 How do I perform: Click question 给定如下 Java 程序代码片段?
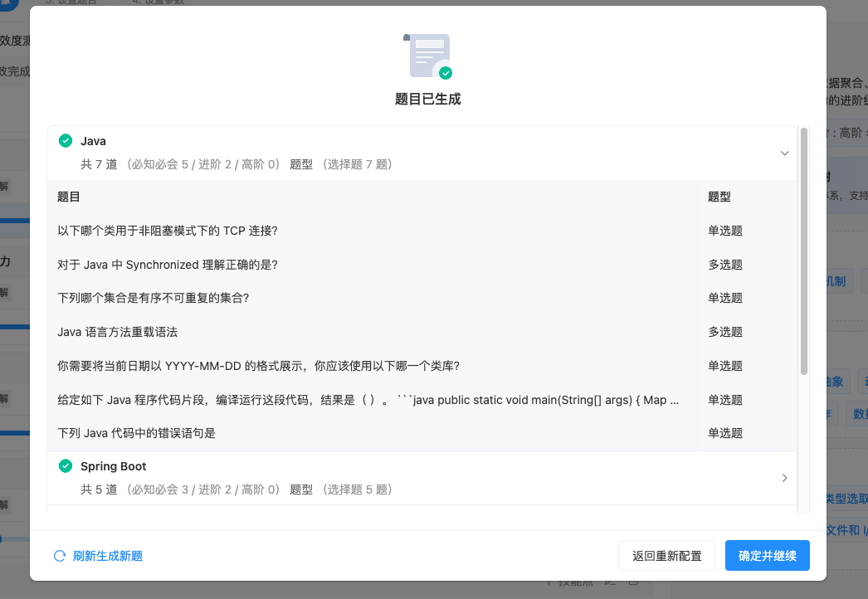tap(368, 400)
